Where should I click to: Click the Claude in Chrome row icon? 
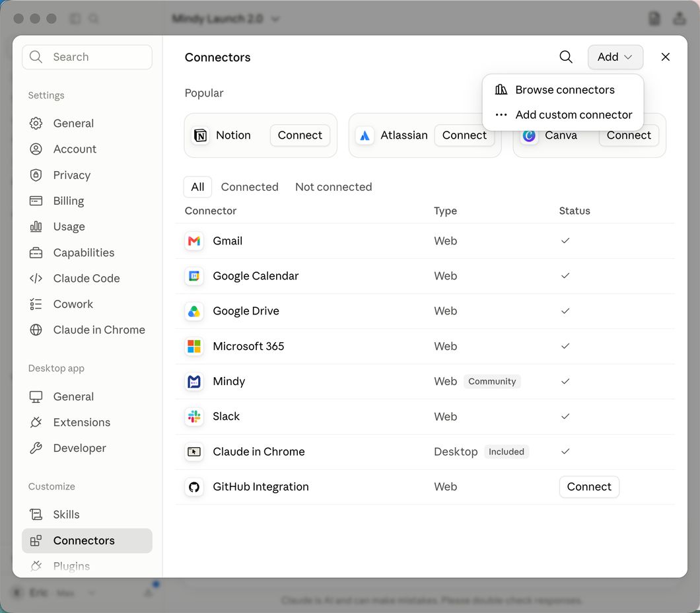tap(194, 452)
